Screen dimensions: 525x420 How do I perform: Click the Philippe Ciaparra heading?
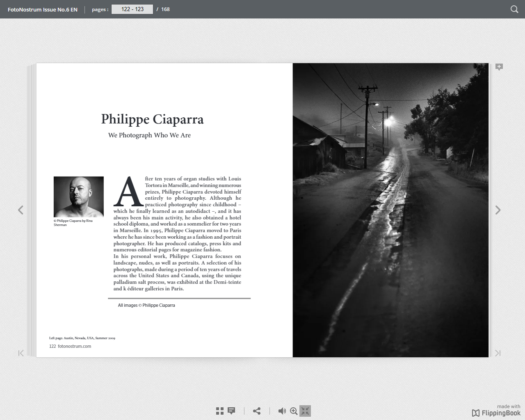pos(152,119)
